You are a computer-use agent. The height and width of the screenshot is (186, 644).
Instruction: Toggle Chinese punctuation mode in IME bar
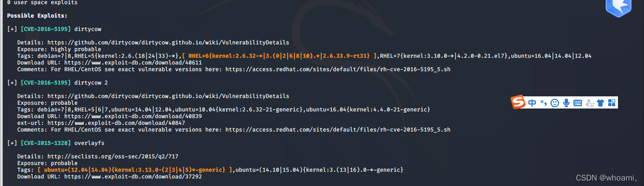[544, 103]
